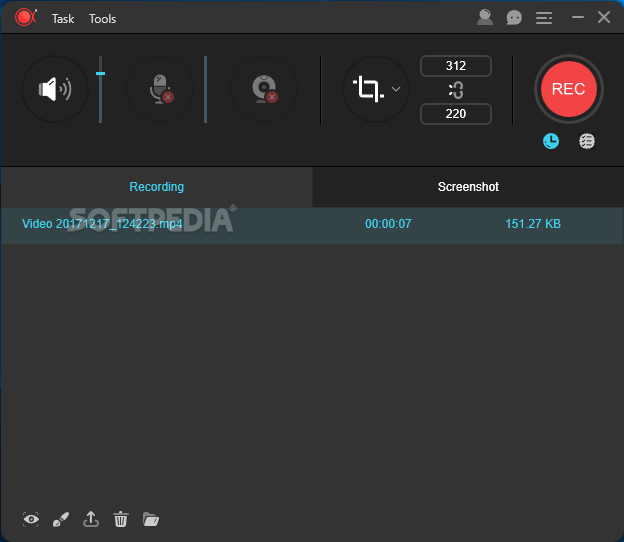624x542 pixels.
Task: Select Video 20171217_124223.mp4 row
Action: tap(312, 225)
